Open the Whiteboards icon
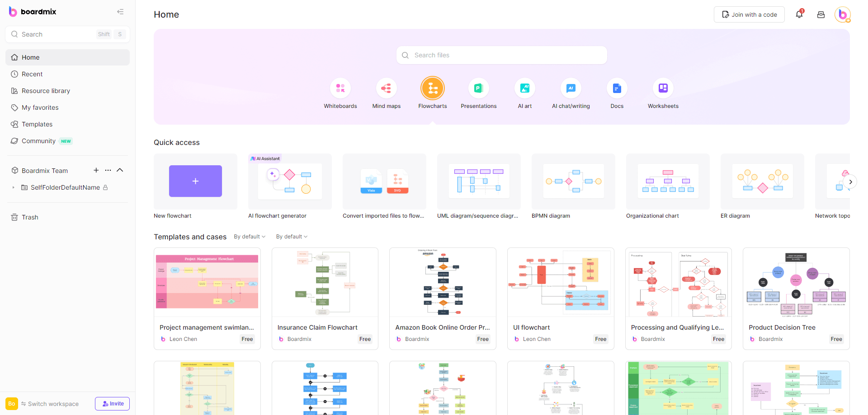Screen dimensions: 868x415 340,88
